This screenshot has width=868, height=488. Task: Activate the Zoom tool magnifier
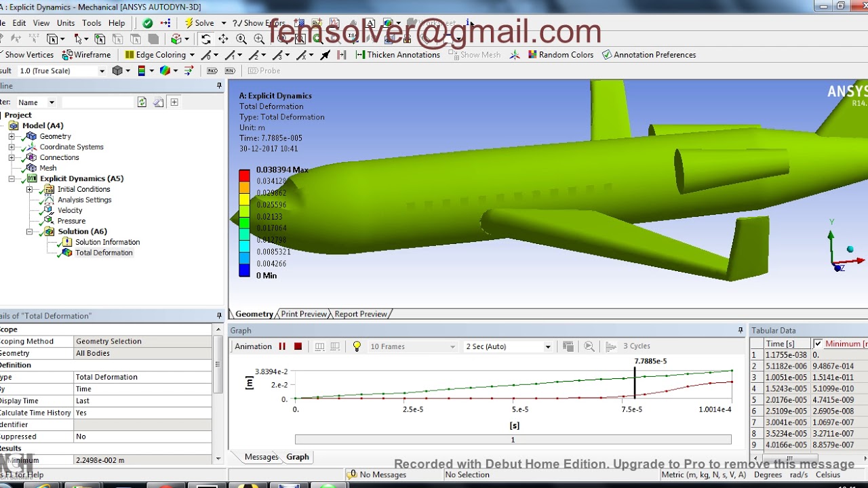[x=241, y=39]
